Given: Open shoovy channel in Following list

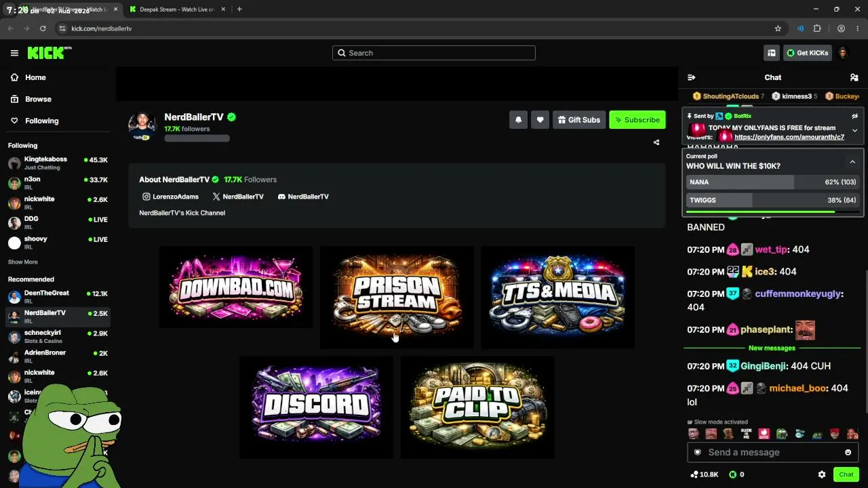Looking at the screenshot, I should pos(58,243).
